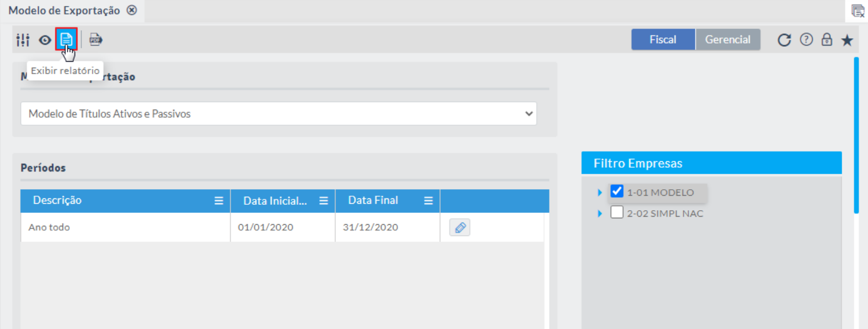Open the Data Inicial column menu
Viewport: 868px width, 329px height.
[x=324, y=201]
